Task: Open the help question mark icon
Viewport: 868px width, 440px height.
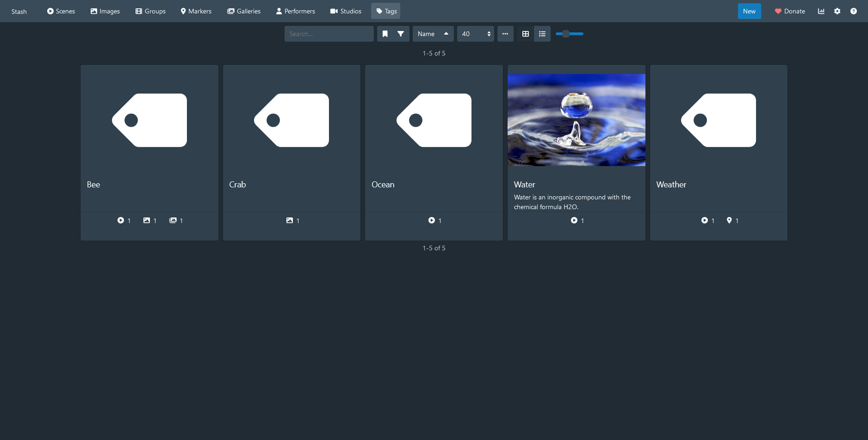Action: pos(854,11)
